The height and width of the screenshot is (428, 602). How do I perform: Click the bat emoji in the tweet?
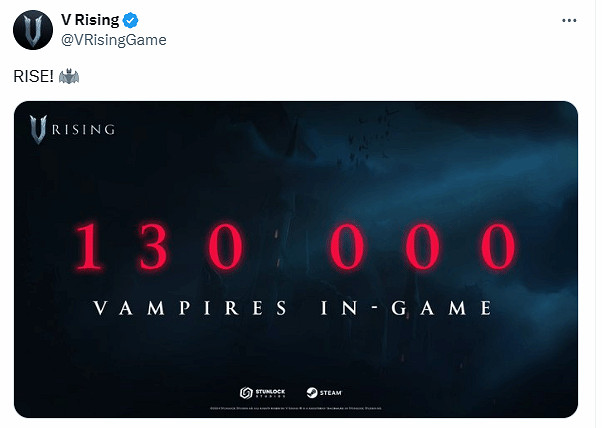tap(69, 76)
